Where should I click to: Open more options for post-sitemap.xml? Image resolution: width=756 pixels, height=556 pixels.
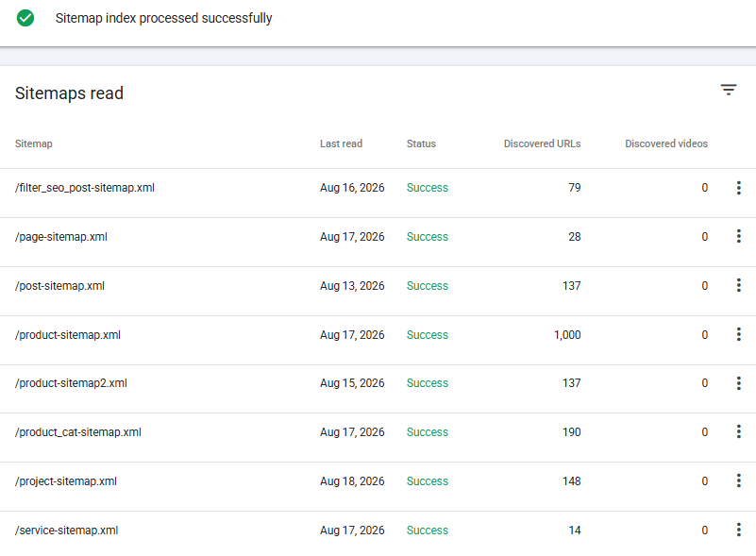coord(739,285)
